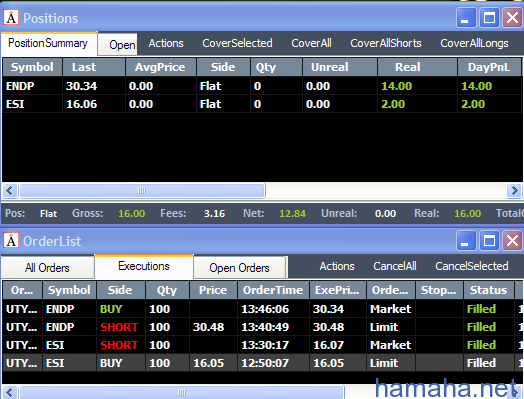Image resolution: width=524 pixels, height=399 pixels.
Task: Click ENDP last price 30.34 in Positions
Action: pyautogui.click(x=81, y=86)
